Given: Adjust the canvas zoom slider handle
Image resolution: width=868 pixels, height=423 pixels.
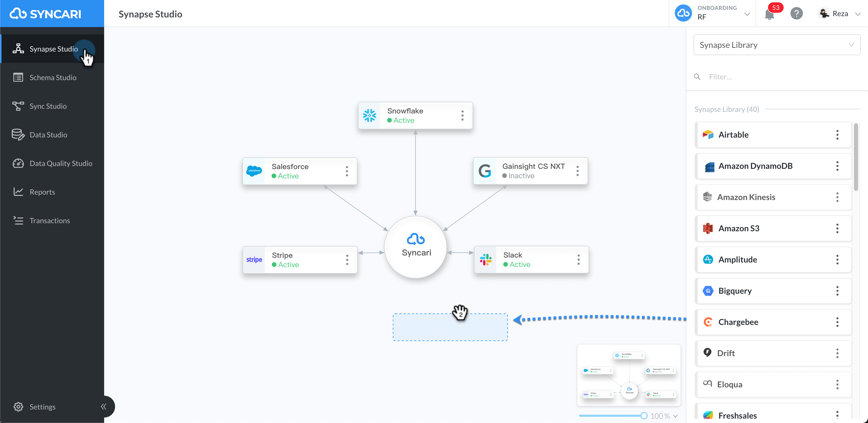Looking at the screenshot, I should pyautogui.click(x=644, y=416).
